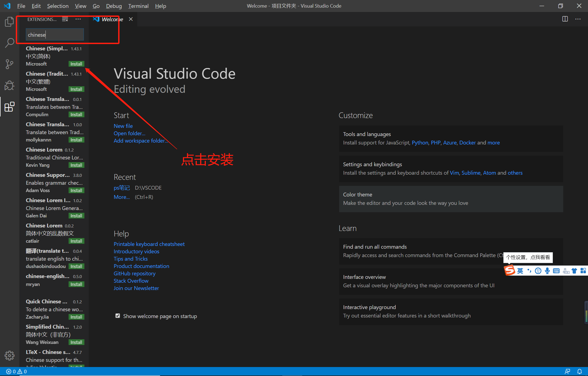Click the extensions search input field
The image size is (588, 376).
55,35
